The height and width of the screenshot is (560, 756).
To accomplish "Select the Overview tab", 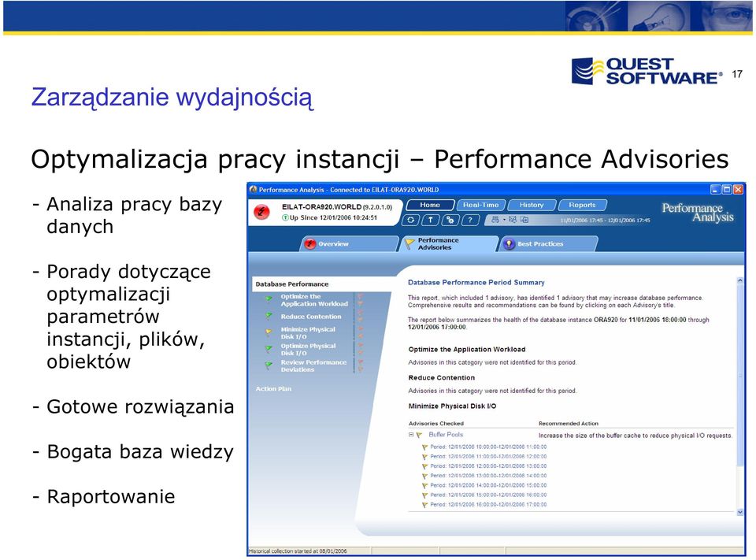I will pyautogui.click(x=350, y=243).
